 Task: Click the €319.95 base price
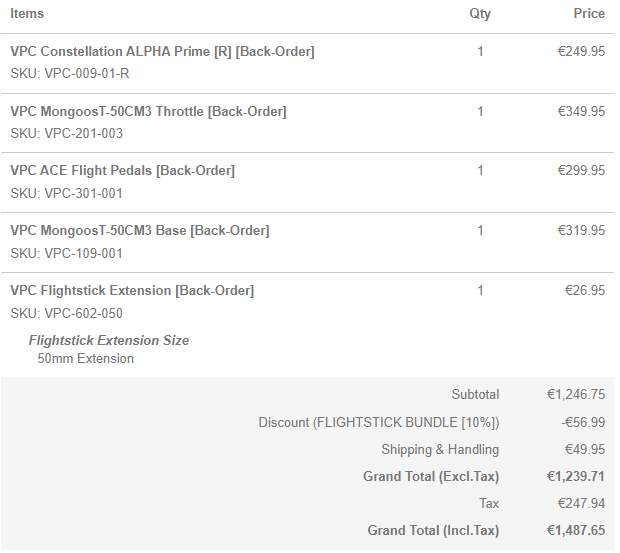pos(581,231)
